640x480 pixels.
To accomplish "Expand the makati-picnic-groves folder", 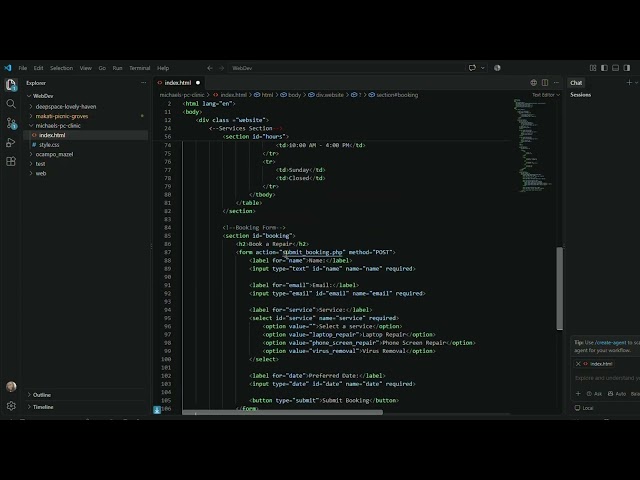I will (x=62, y=116).
